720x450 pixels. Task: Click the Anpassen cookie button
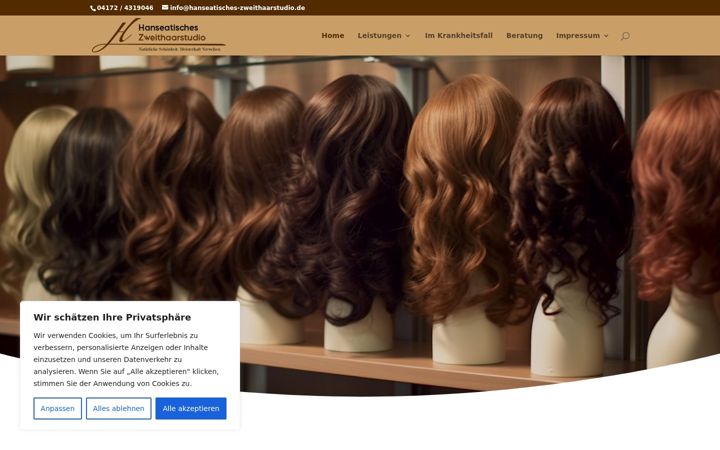[57, 408]
